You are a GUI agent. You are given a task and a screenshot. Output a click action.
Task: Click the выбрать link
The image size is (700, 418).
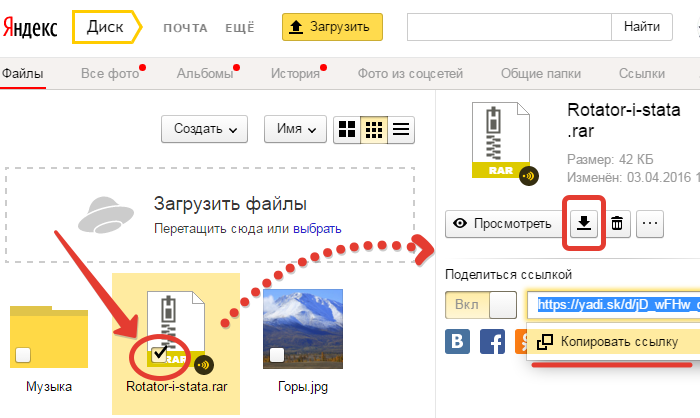pos(317,229)
